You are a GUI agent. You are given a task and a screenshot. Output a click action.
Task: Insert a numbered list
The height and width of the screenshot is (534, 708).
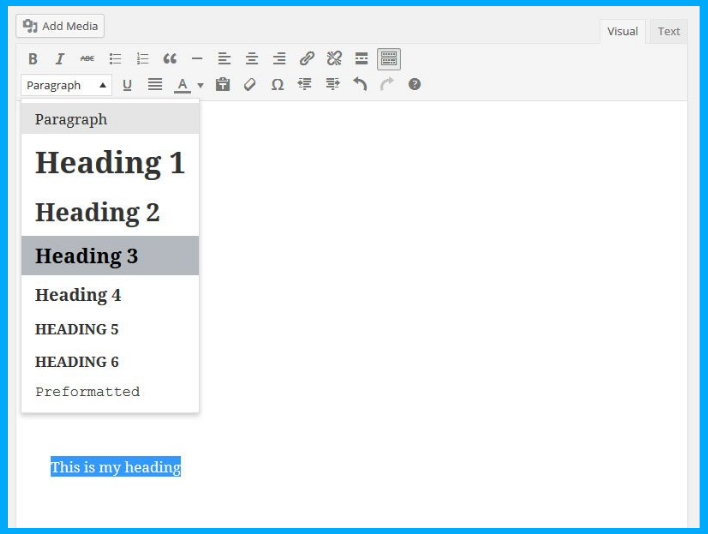click(142, 59)
